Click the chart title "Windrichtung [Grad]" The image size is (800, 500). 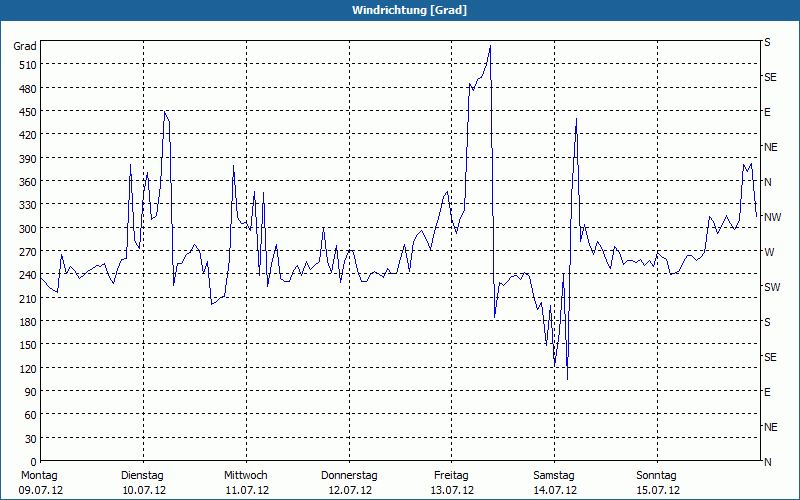pos(409,10)
